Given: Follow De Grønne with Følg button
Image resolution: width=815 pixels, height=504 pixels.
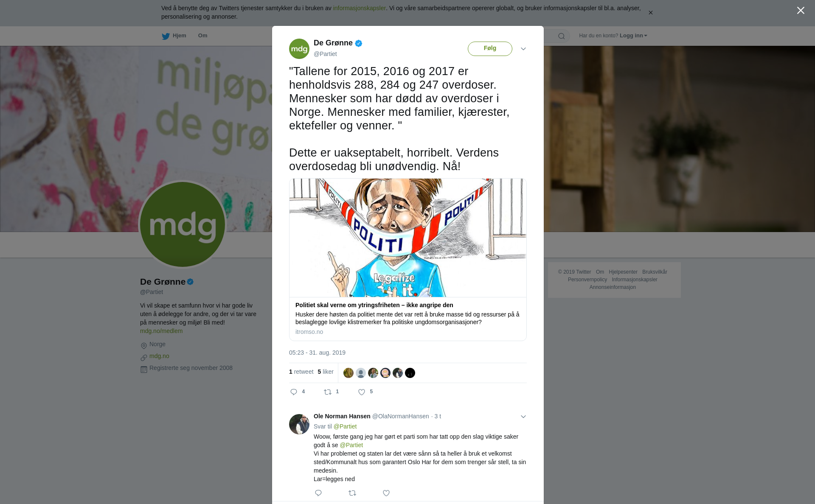Looking at the screenshot, I should coord(490,49).
